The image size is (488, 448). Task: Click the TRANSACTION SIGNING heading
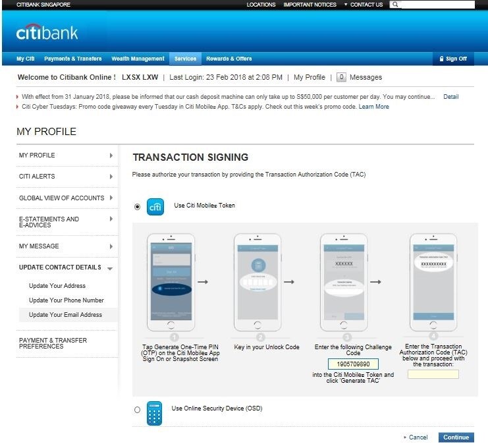(x=190, y=157)
